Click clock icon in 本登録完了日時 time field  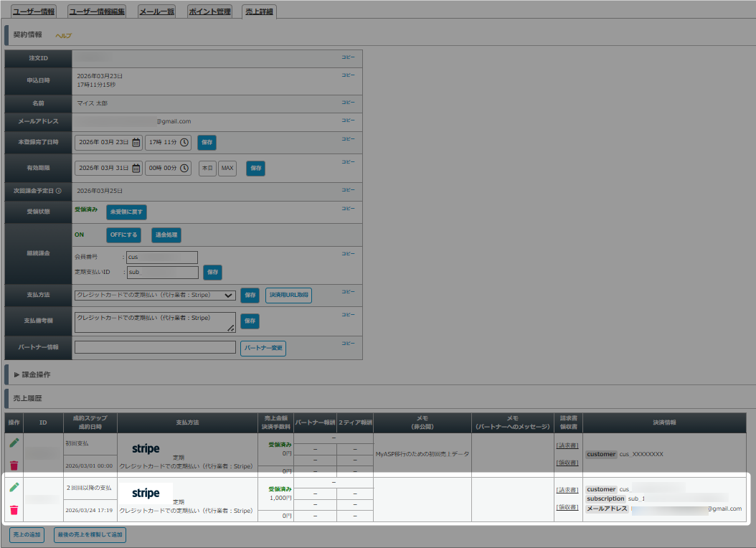[184, 143]
